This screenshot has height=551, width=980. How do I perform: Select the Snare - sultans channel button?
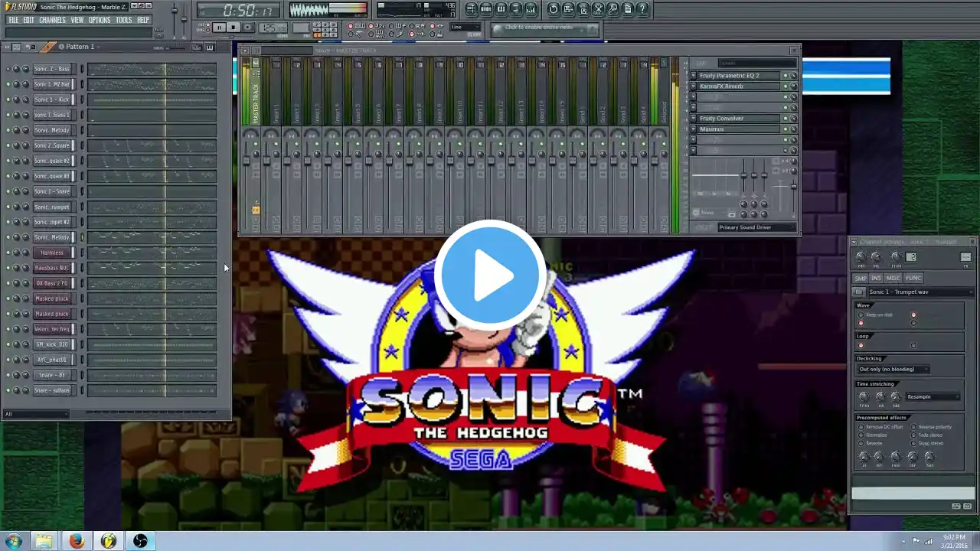(x=52, y=390)
